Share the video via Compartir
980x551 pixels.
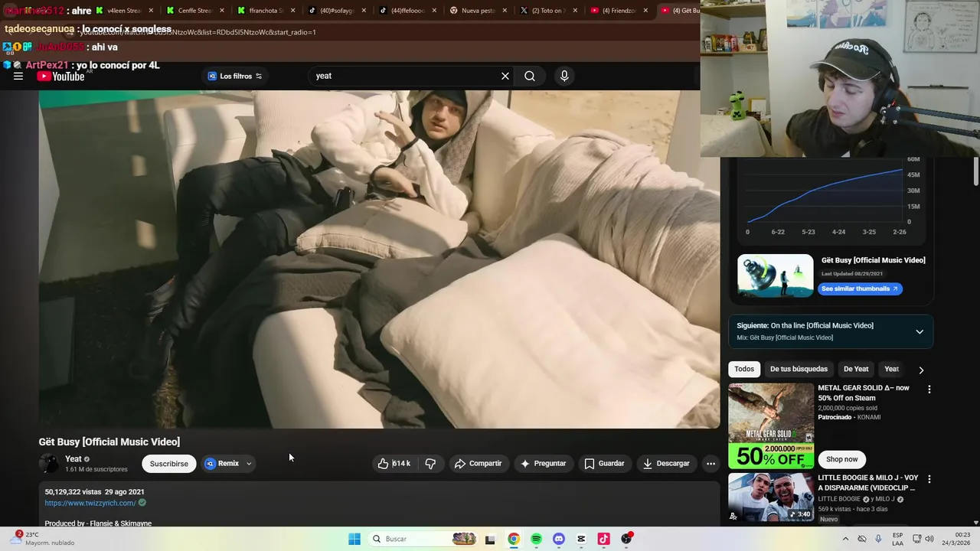pyautogui.click(x=478, y=463)
